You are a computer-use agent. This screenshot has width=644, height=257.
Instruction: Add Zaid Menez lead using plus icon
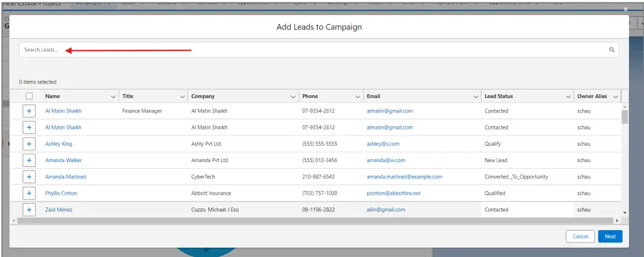click(29, 209)
